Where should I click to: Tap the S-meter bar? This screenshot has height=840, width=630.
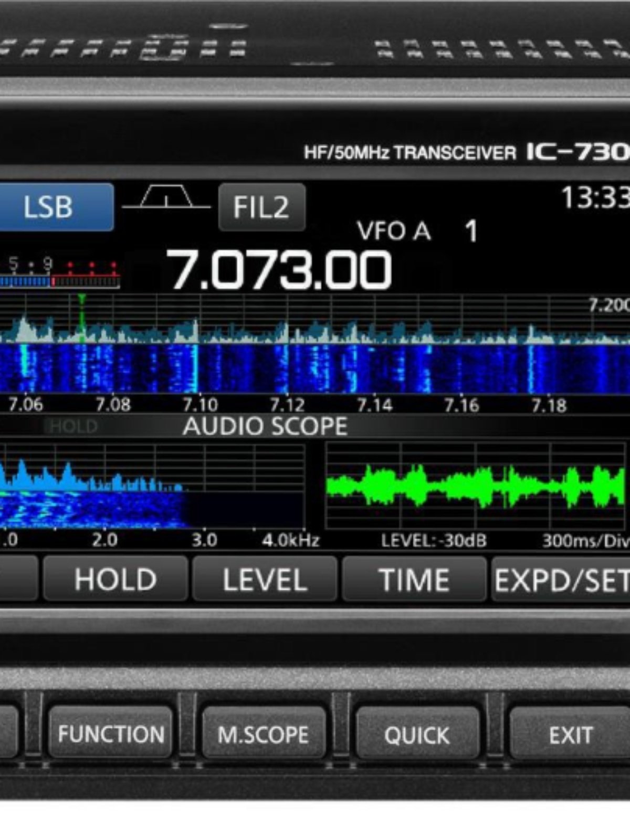pos(59,281)
